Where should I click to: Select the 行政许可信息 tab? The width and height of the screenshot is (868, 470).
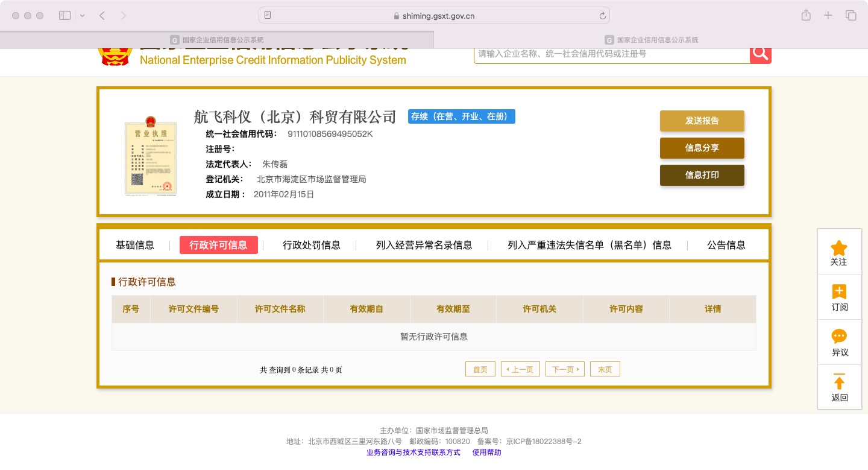(x=219, y=245)
